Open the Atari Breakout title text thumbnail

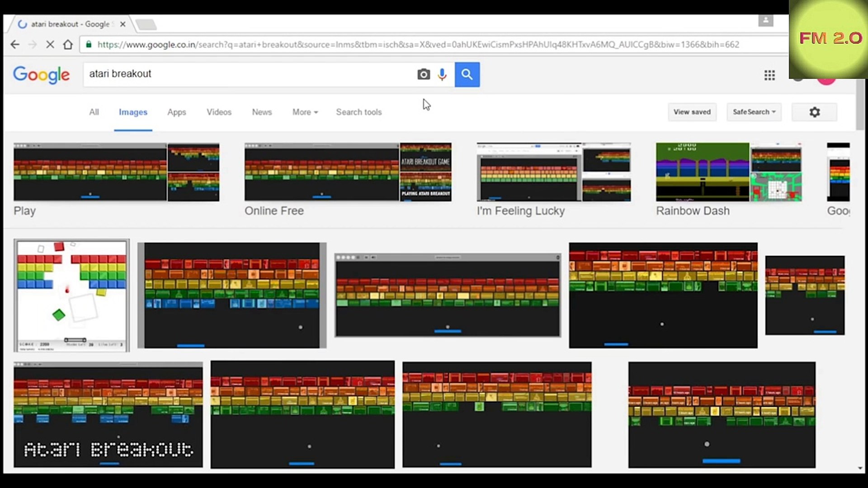click(108, 414)
